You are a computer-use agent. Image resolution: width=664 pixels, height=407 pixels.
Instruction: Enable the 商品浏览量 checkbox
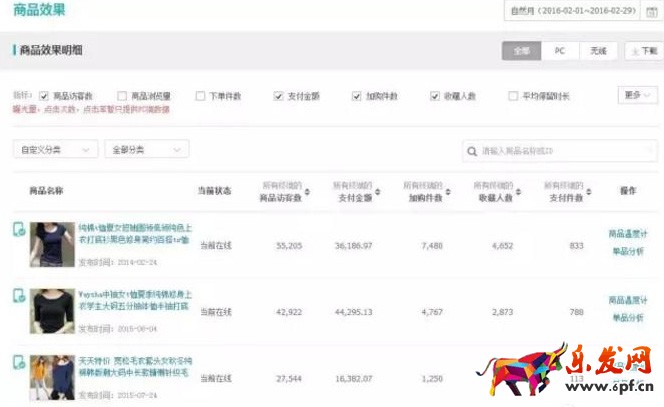[122, 96]
